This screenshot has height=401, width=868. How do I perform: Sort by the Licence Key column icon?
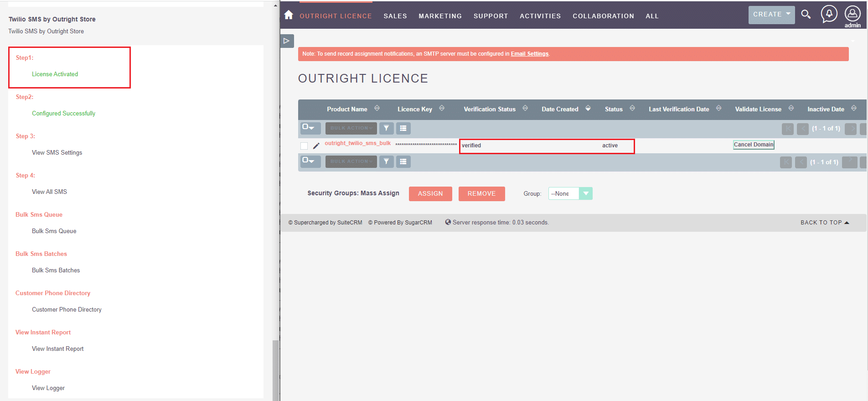click(442, 108)
